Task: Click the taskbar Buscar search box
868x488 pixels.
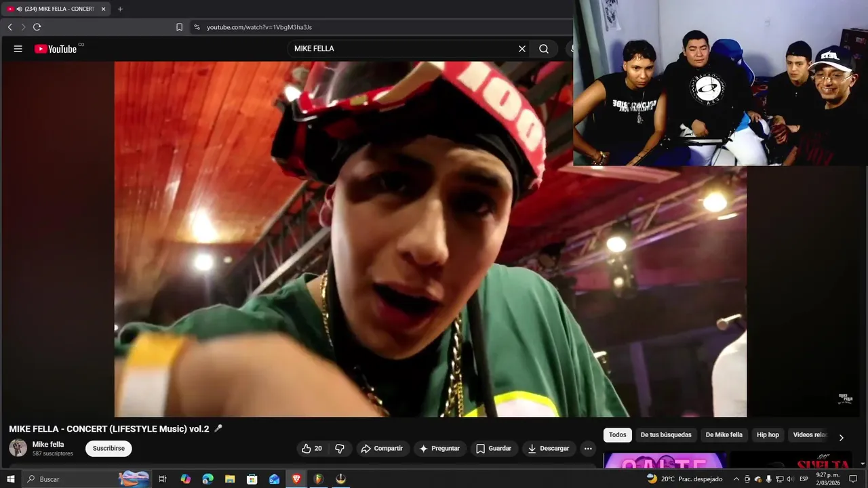Action: pyautogui.click(x=87, y=479)
